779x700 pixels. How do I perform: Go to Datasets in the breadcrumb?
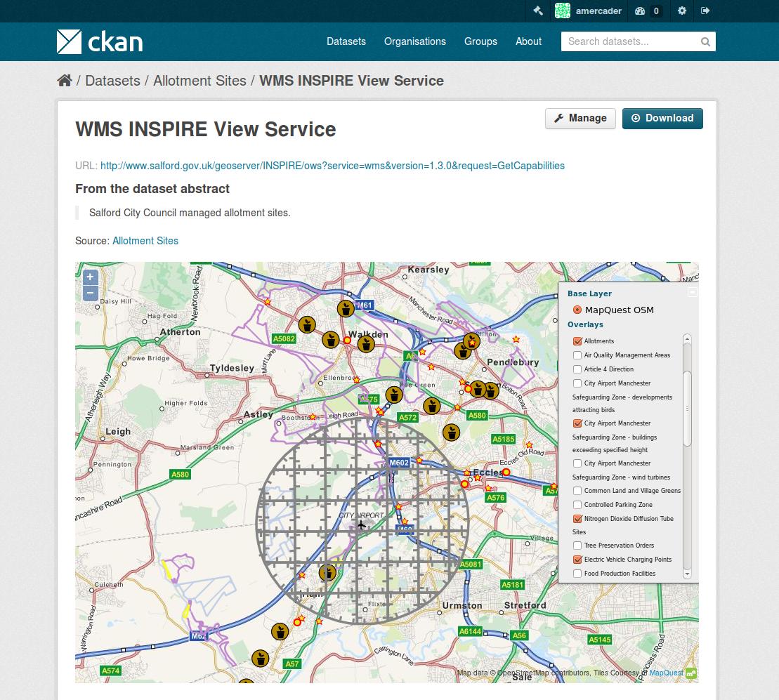pos(113,81)
